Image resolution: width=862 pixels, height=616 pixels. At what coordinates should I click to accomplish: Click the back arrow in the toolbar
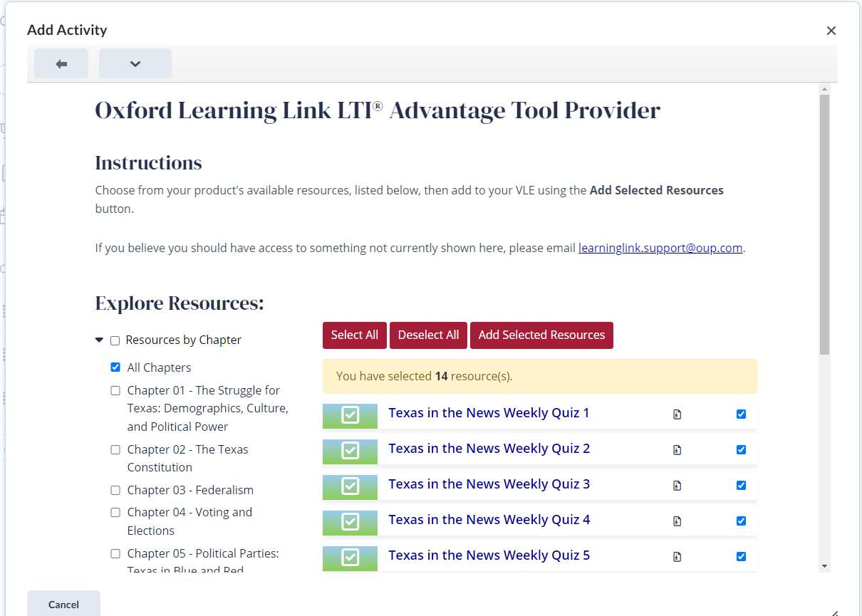coord(61,63)
